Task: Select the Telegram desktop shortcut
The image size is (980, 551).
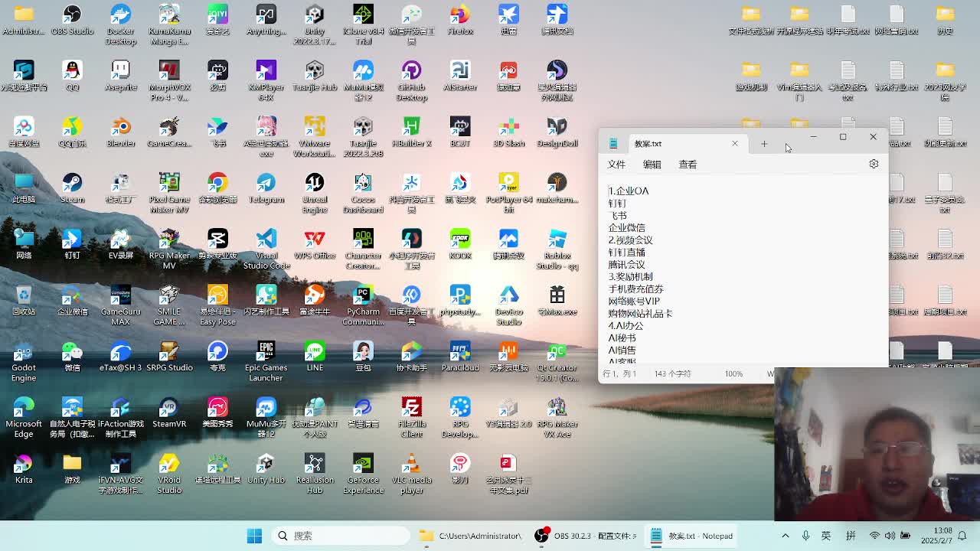Action: pos(266,188)
